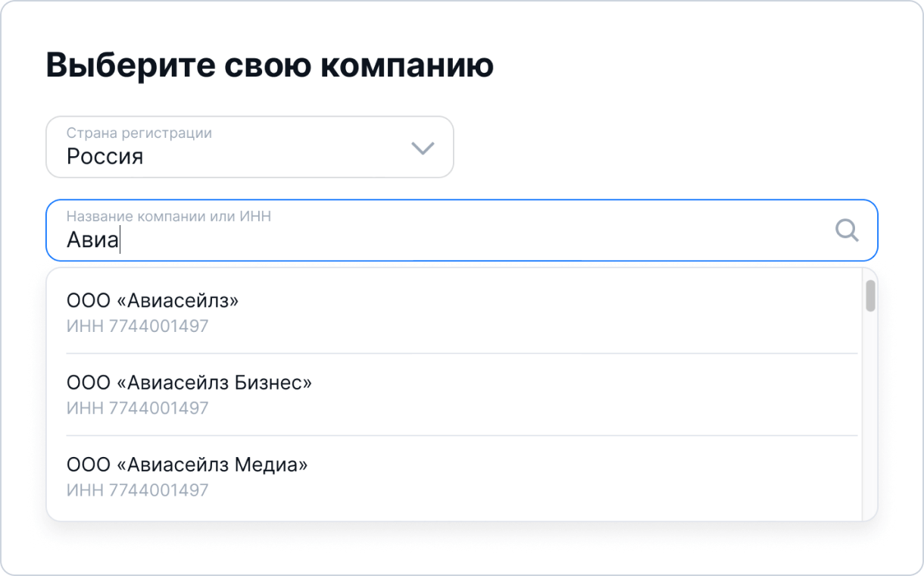
Task: Click the suggestions list scrollbar thumb
Action: click(870, 296)
